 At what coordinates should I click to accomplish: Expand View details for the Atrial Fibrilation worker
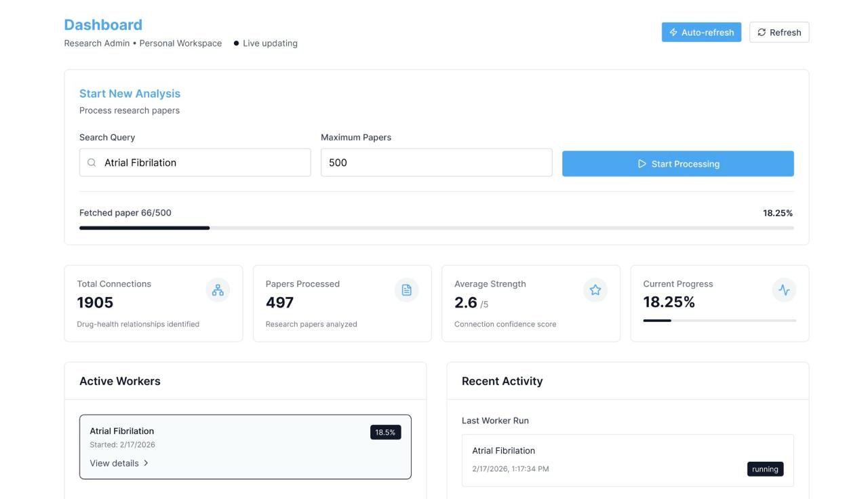pyautogui.click(x=115, y=462)
